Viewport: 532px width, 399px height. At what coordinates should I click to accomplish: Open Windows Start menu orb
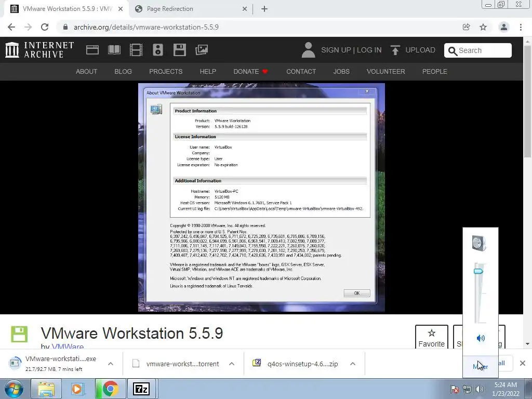(x=14, y=389)
